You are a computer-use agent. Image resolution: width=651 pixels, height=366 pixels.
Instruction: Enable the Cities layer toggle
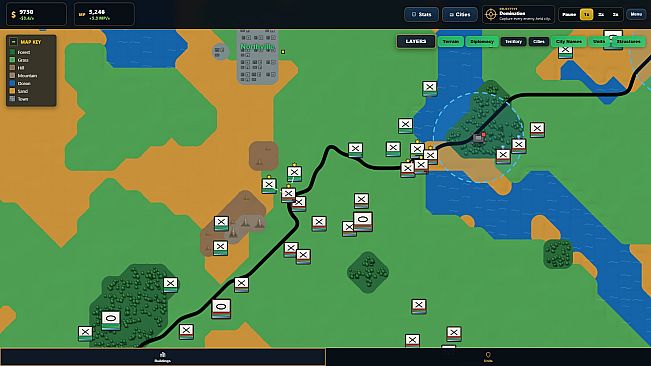click(x=538, y=41)
